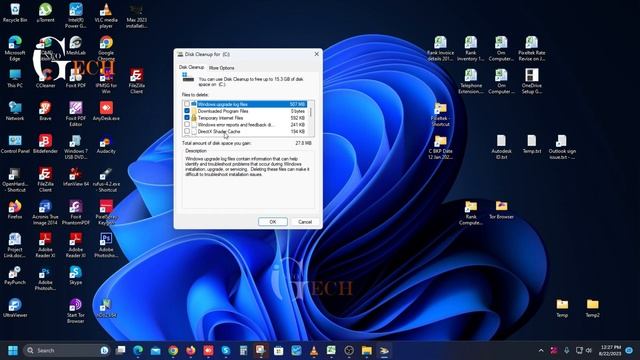
Task: Select the Google Chrome desktop icon
Action: (106, 48)
